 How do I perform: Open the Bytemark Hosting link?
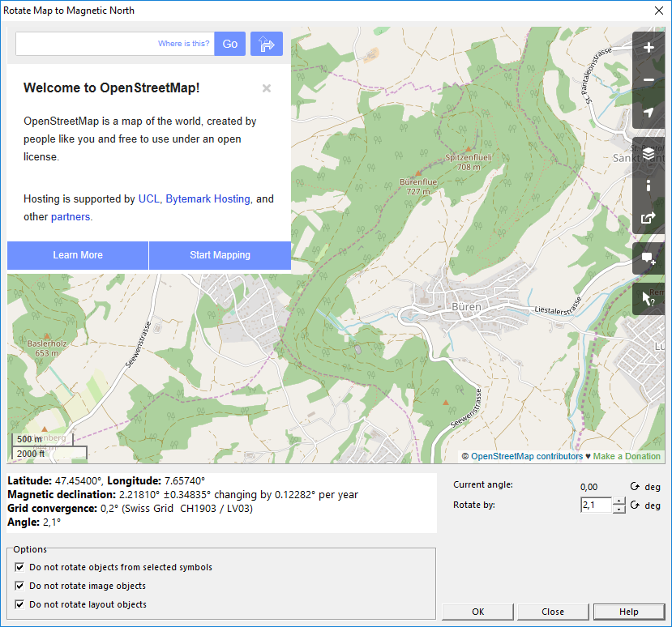click(x=208, y=198)
